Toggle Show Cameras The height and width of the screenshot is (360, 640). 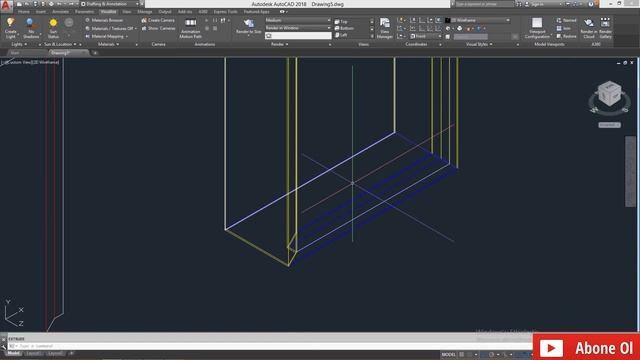(158, 28)
